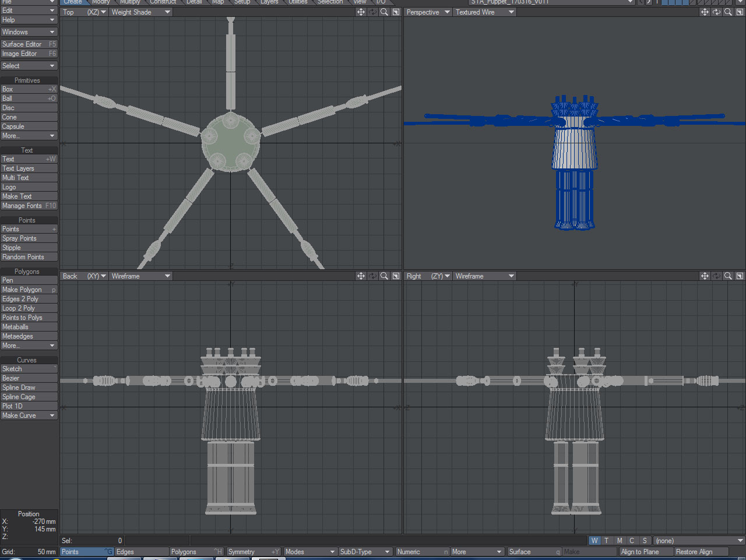Image resolution: width=746 pixels, height=560 pixels.
Task: Select the Move viewport control in Top view
Action: click(x=361, y=12)
